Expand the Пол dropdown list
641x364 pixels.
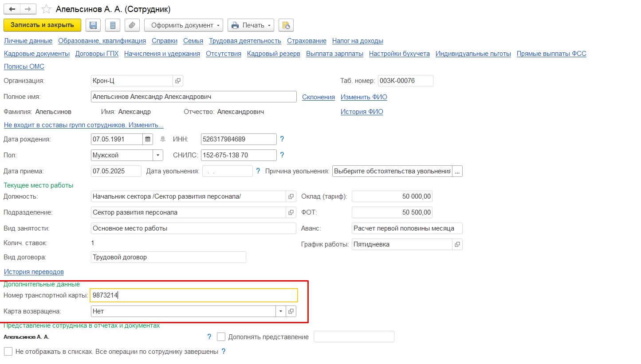158,155
